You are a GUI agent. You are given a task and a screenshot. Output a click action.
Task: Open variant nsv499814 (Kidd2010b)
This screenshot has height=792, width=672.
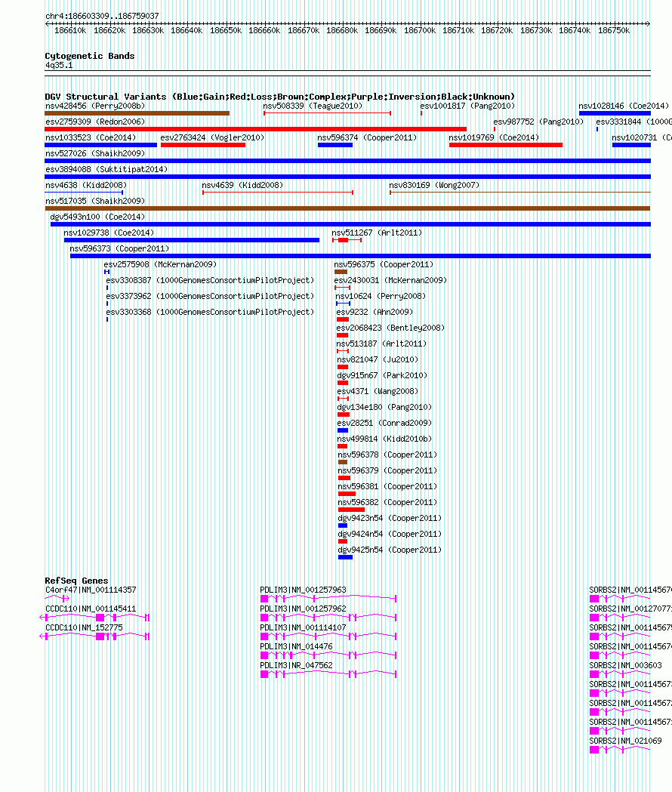384,439
